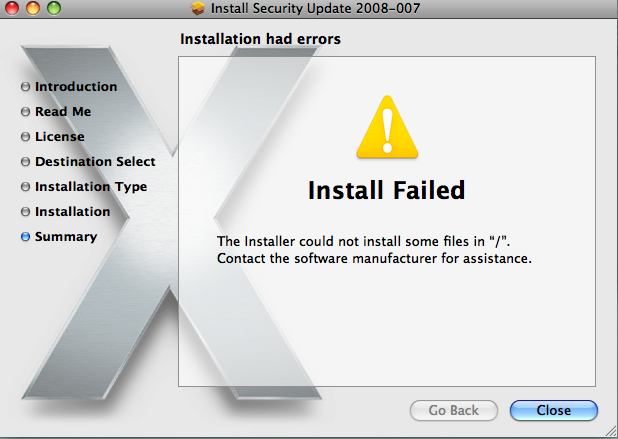Click the yellow warning triangle icon
Screen dimensions: 618x439
387,127
